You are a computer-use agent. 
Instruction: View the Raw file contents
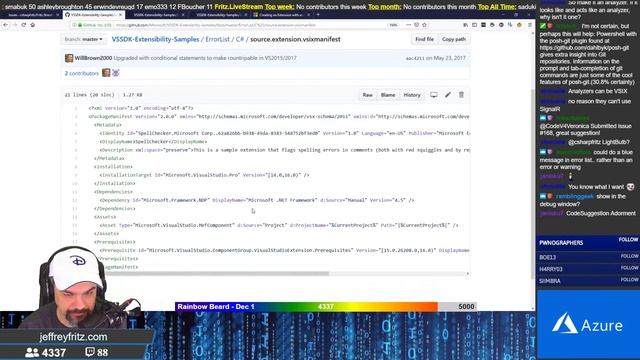tap(367, 95)
